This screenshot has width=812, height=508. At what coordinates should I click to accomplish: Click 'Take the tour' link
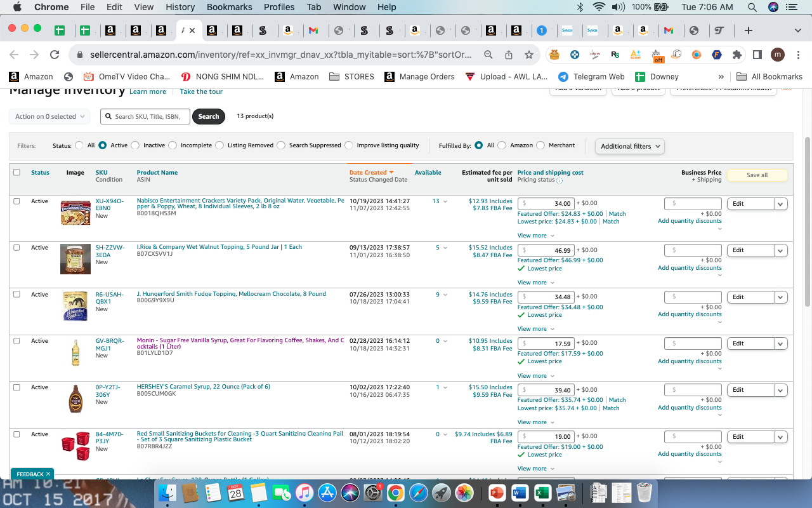pyautogui.click(x=201, y=91)
